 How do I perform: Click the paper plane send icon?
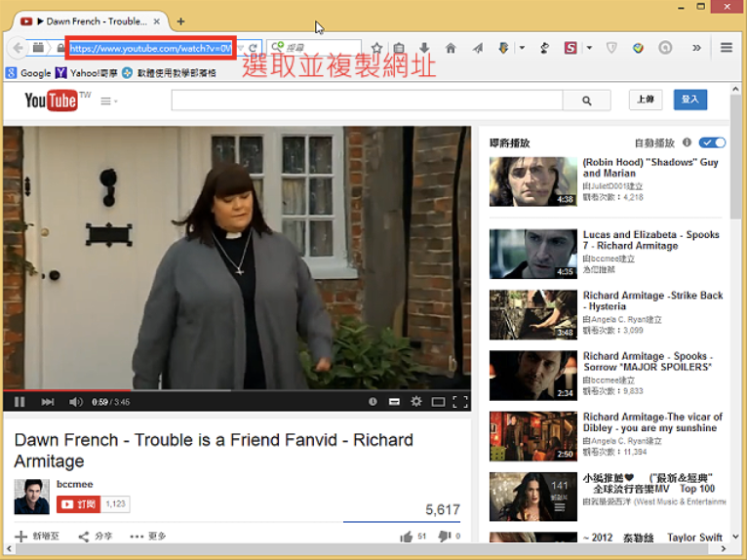click(477, 48)
